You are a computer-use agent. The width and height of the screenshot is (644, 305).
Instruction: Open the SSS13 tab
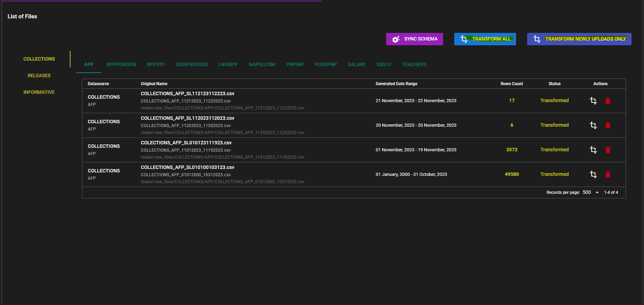(384, 65)
